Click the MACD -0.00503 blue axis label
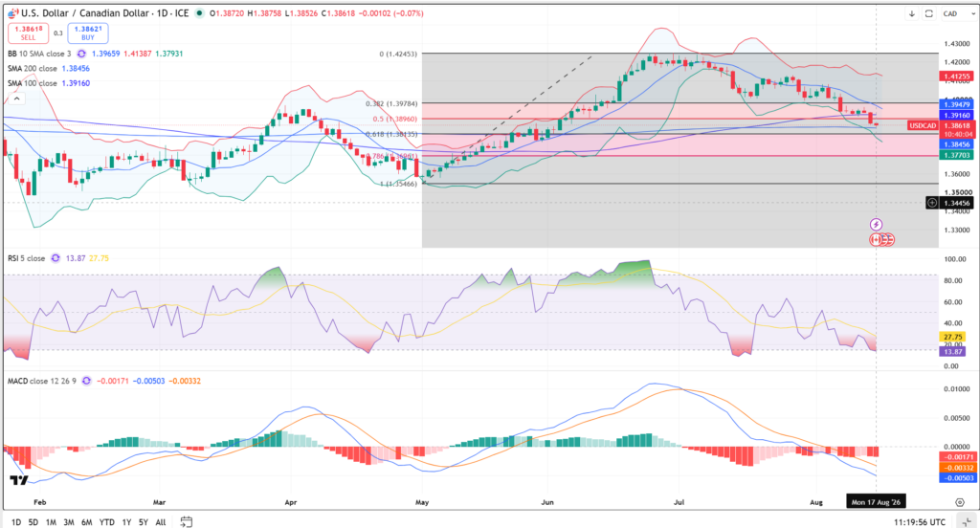Image resolution: width=980 pixels, height=528 pixels. coord(956,478)
